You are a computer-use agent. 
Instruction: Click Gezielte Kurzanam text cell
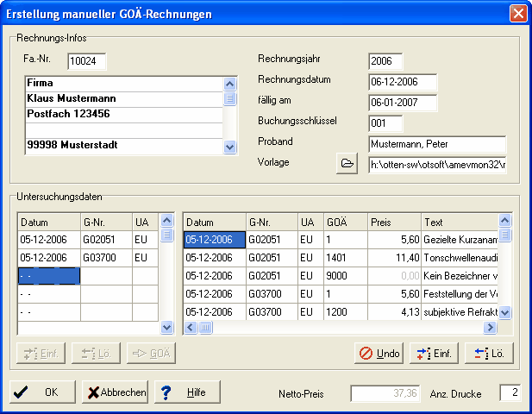point(460,240)
